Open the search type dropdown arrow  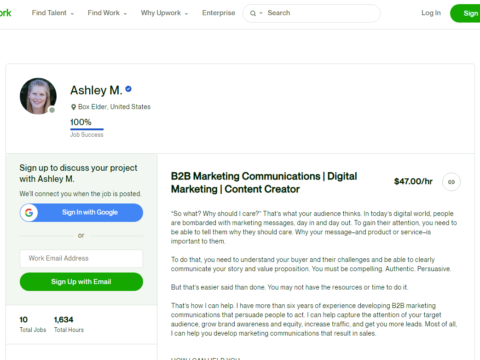[x=261, y=13]
